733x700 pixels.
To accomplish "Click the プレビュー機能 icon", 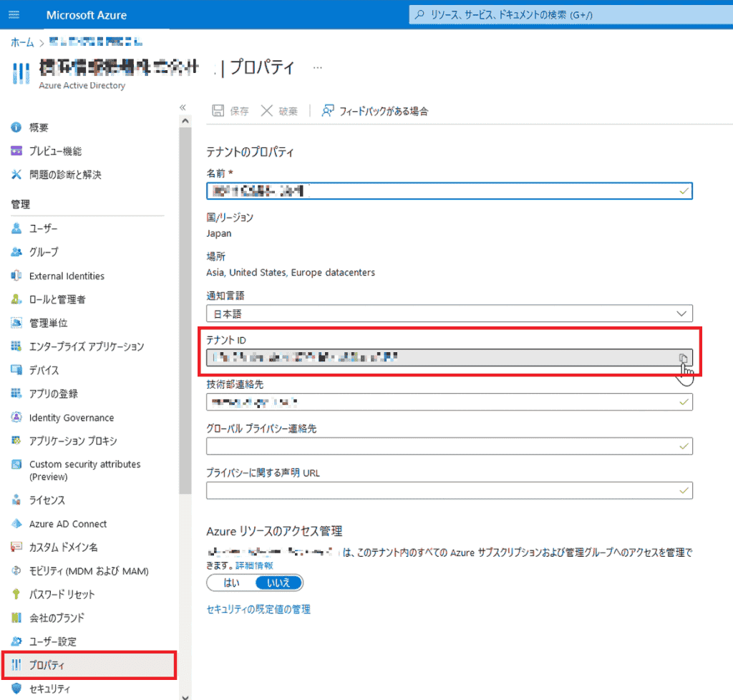I will click(x=16, y=151).
